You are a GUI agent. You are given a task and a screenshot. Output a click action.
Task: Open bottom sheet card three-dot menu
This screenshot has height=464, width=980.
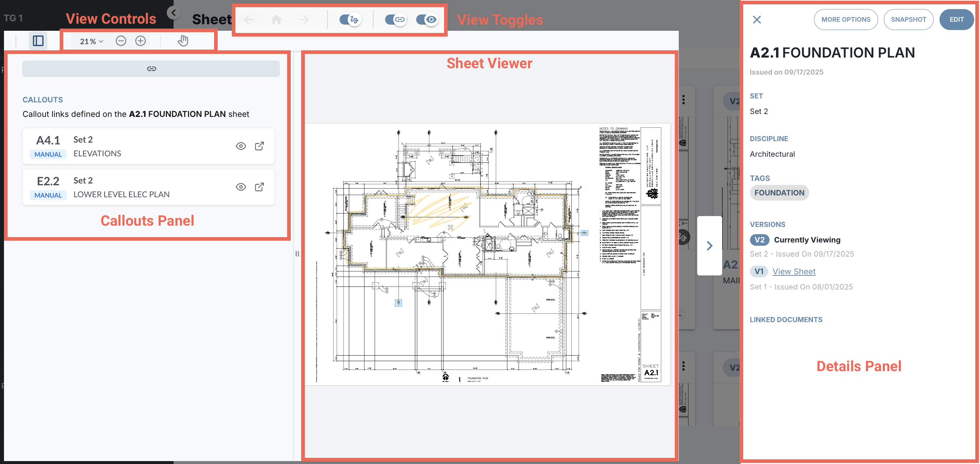683,366
